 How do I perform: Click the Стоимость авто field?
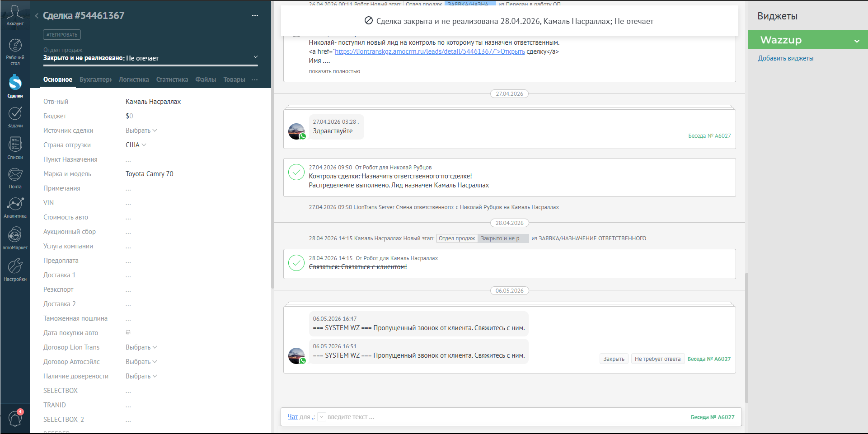(128, 217)
